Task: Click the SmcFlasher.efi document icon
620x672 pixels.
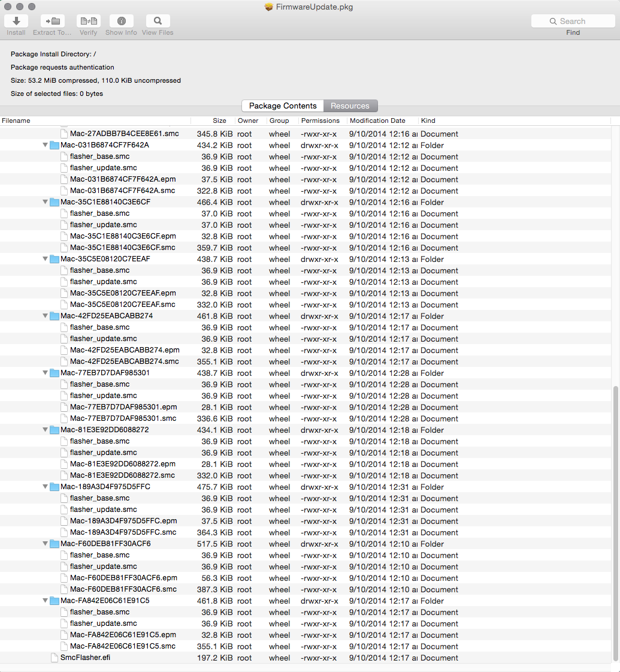Action: [x=55, y=658]
